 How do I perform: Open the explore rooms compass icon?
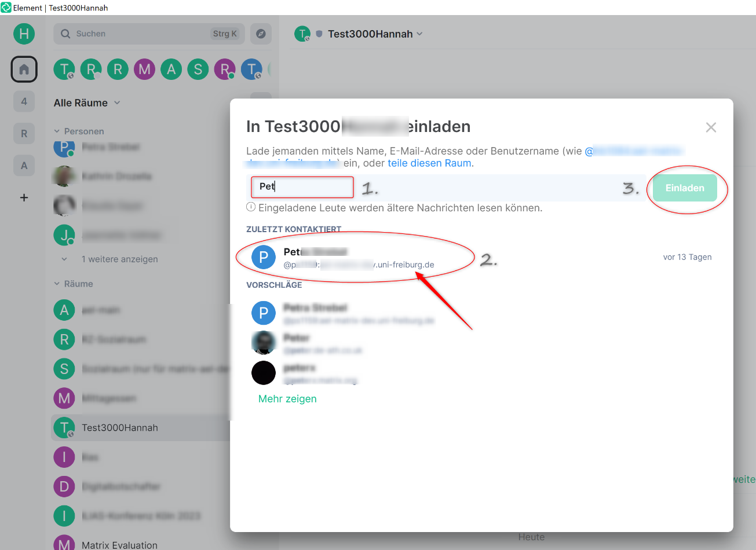pyautogui.click(x=261, y=34)
